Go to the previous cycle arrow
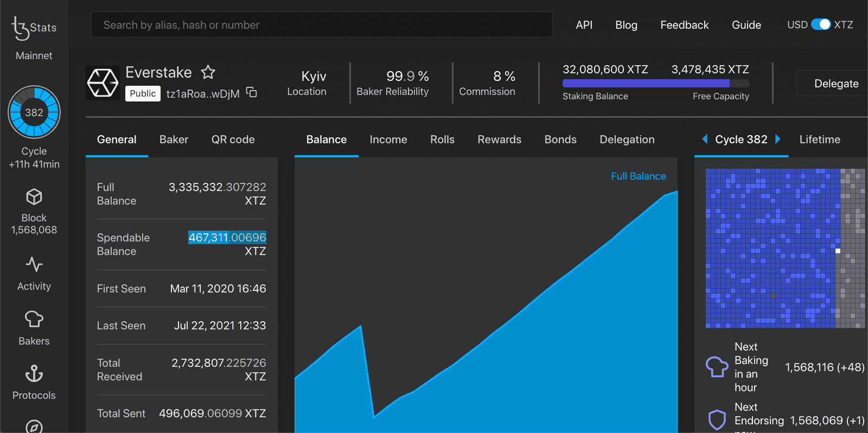The image size is (868, 433). point(705,139)
